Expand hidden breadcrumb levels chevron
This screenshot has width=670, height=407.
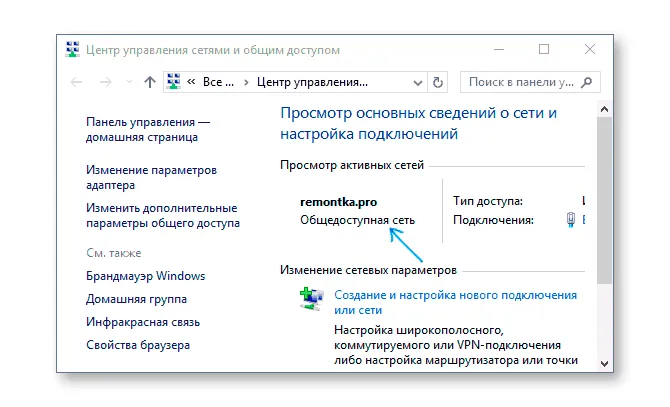pos(191,82)
